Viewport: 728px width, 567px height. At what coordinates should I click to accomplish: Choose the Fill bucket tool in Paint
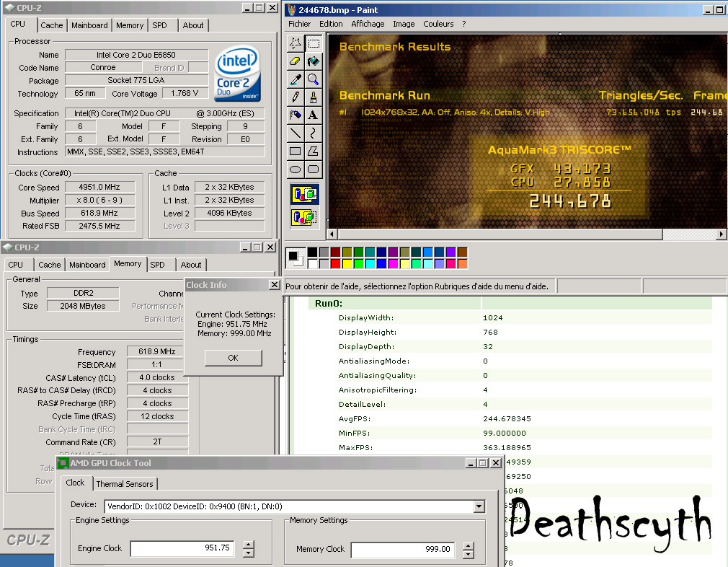click(314, 61)
